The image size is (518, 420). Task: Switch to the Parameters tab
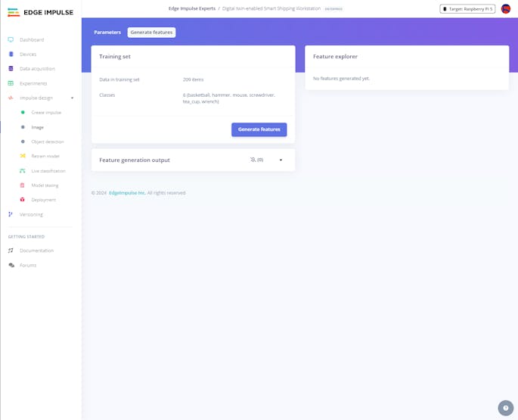click(x=107, y=32)
